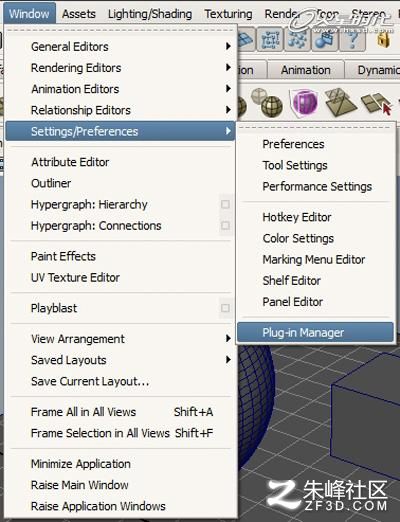This screenshot has height=522, width=400.
Task: Click the pyramid polygon shelf icon
Action: click(x=339, y=103)
